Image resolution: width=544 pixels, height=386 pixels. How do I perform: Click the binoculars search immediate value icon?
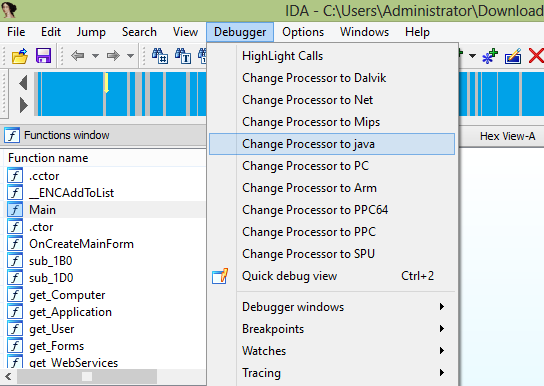160,55
